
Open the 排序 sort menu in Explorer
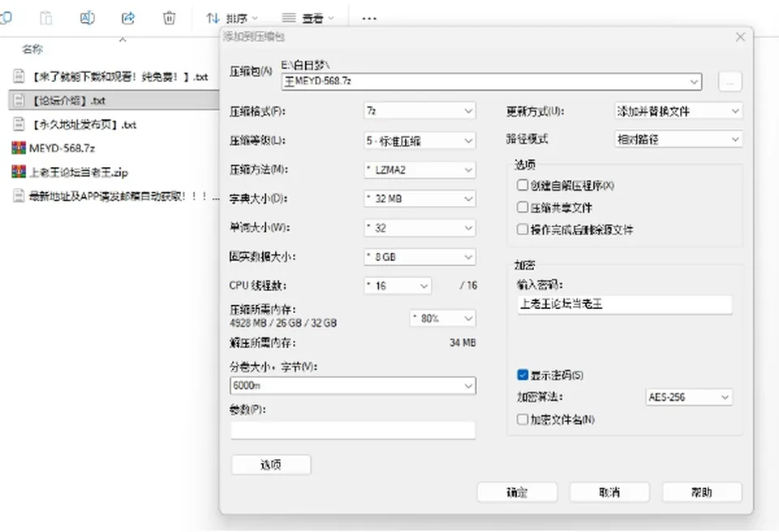[x=233, y=19]
